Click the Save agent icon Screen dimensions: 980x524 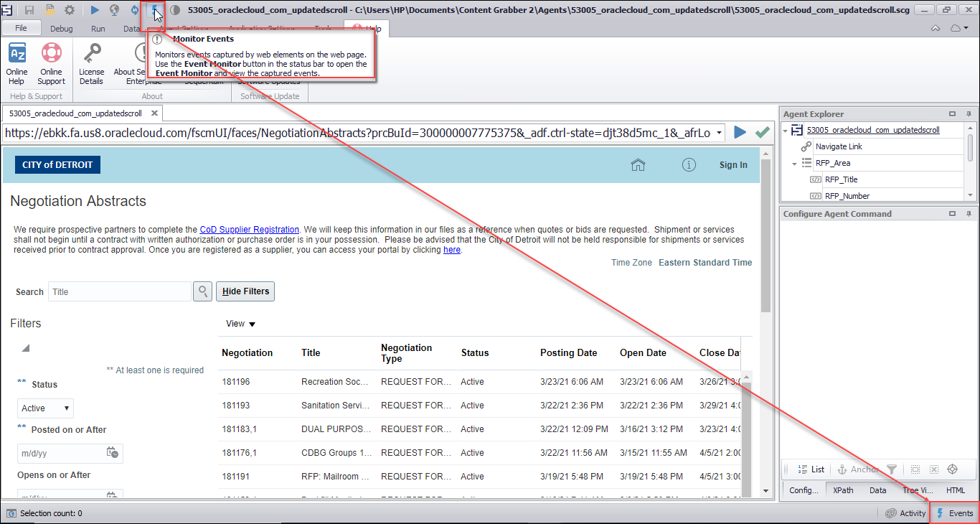point(29,9)
